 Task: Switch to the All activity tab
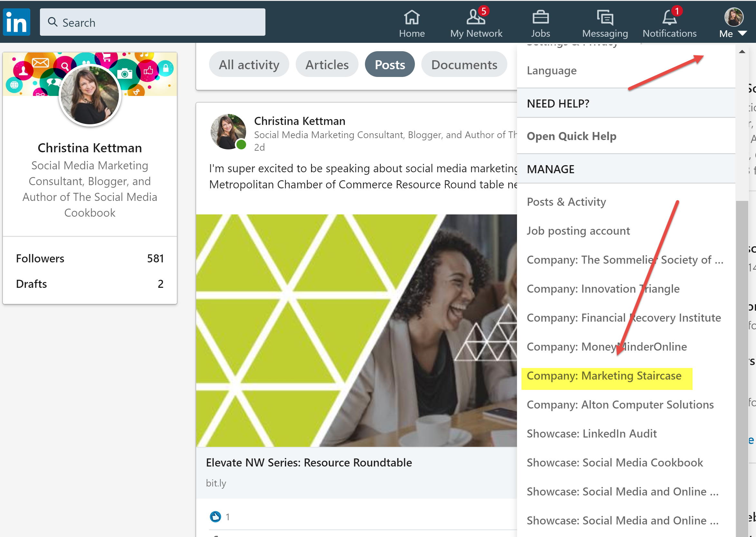(x=249, y=64)
